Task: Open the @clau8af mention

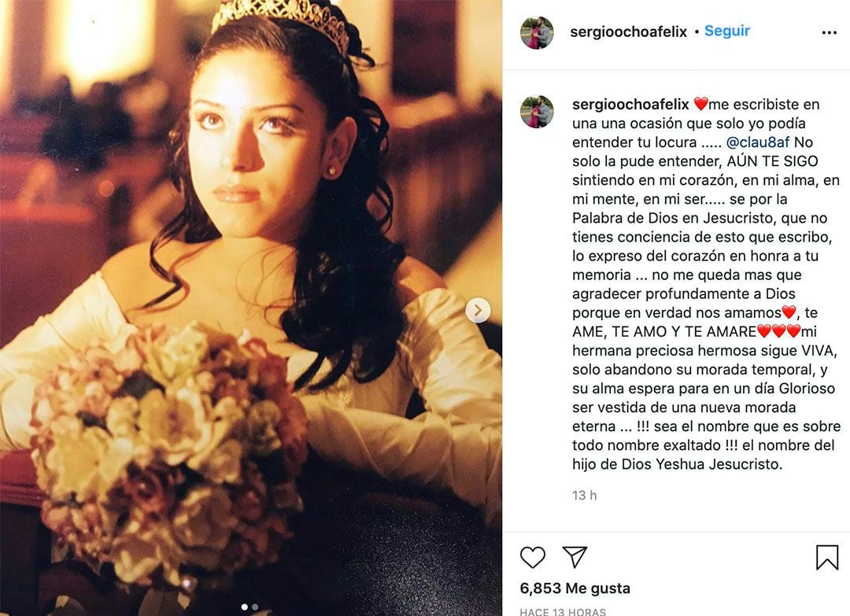Action: tap(757, 142)
